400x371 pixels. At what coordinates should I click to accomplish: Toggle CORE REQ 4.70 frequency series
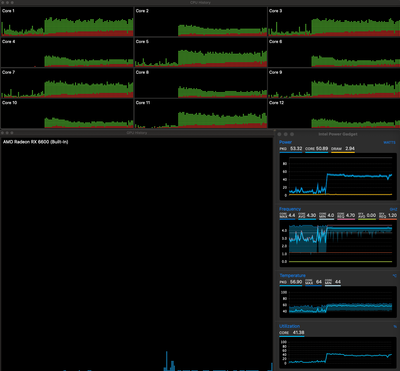346,215
